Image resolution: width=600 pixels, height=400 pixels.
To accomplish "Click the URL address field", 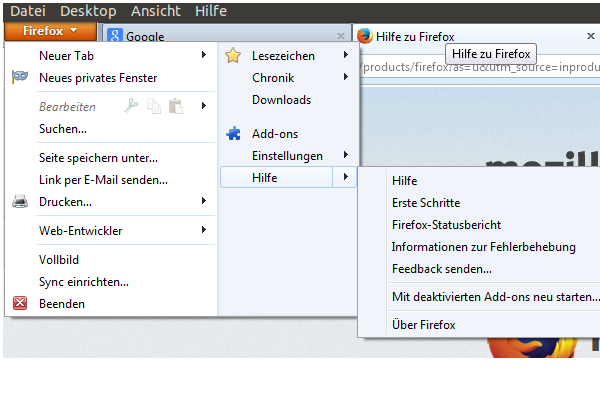I will pos(480,67).
